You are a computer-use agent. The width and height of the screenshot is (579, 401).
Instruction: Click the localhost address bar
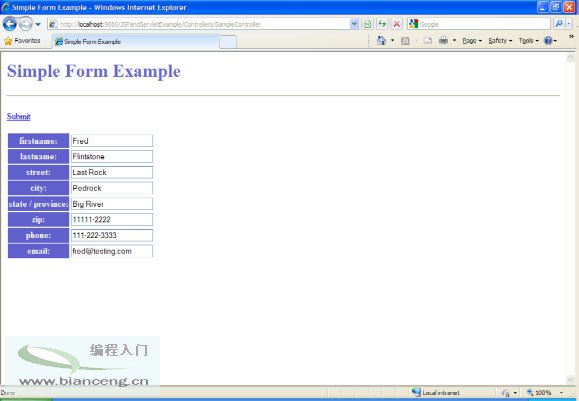pos(198,24)
